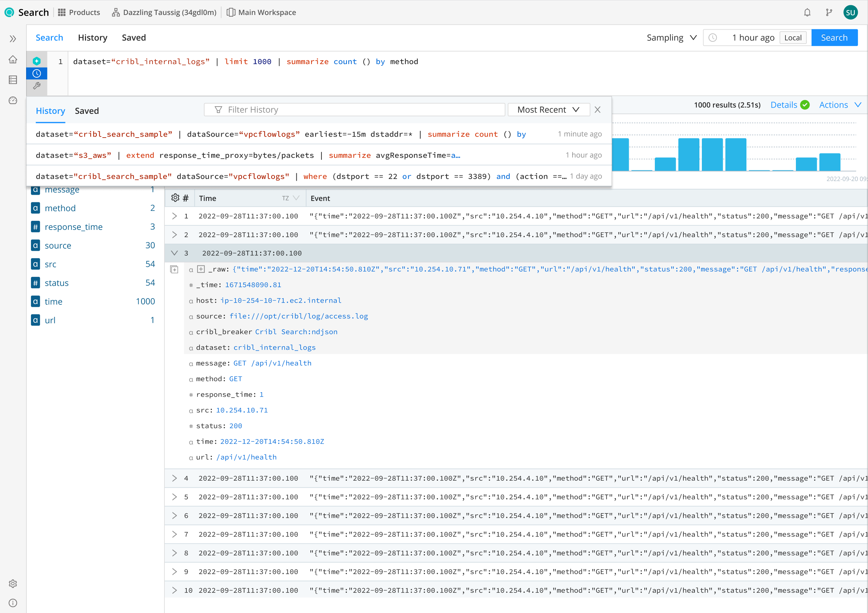868x613 pixels.
Task: Open Most Recent sort dropdown
Action: [x=548, y=110]
